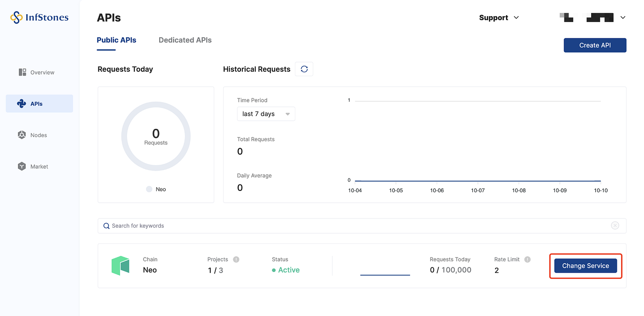Viewport: 644px width, 316px height.
Task: Click the Market cube icon
Action: 22,167
